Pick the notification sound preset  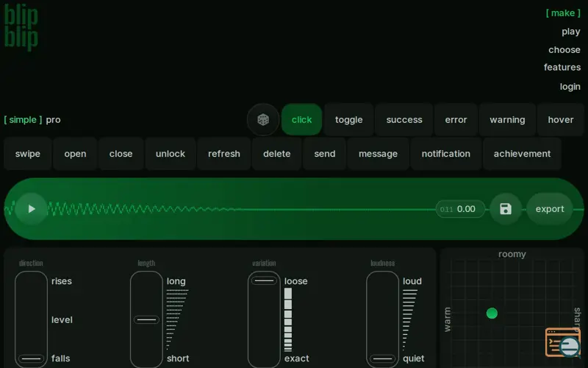(x=446, y=154)
